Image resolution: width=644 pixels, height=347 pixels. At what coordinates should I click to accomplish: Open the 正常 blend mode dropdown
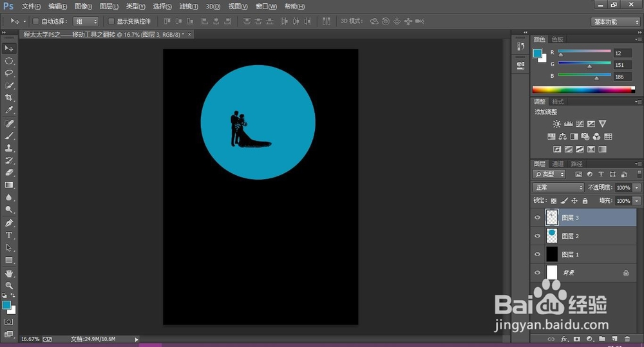[558, 187]
